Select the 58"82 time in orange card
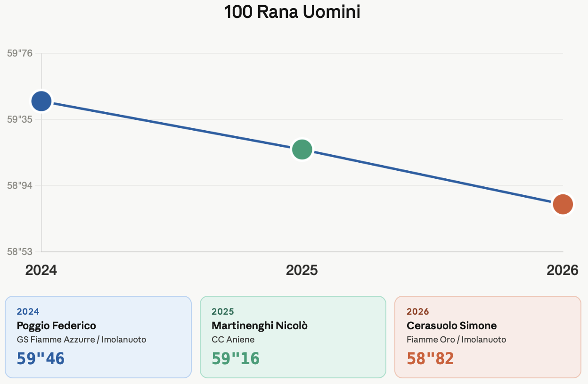The width and height of the screenshot is (588, 384). [430, 359]
